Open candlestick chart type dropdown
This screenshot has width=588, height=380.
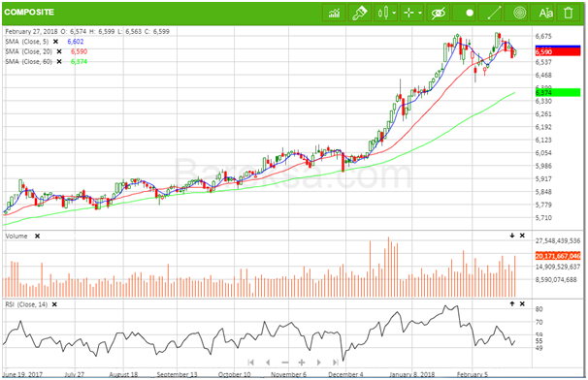point(385,14)
